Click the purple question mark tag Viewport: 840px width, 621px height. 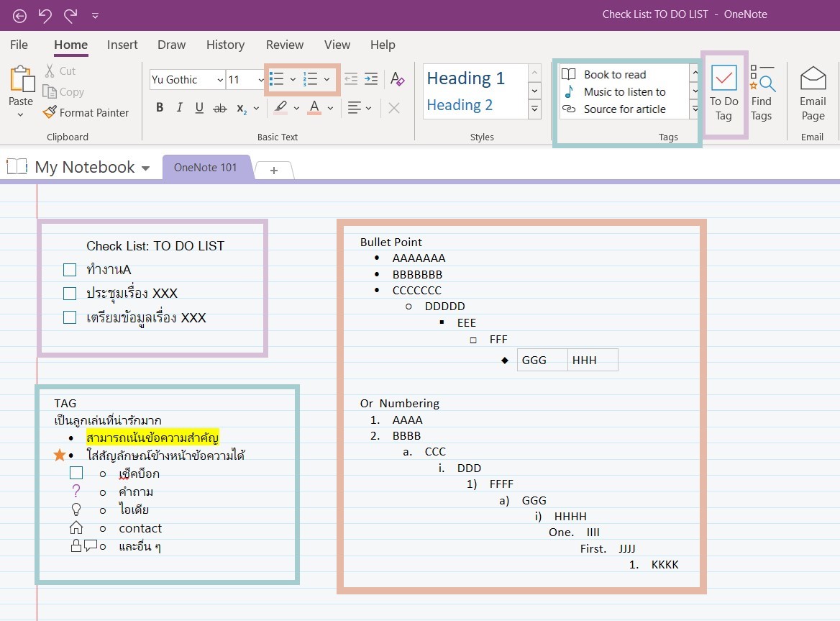76,491
